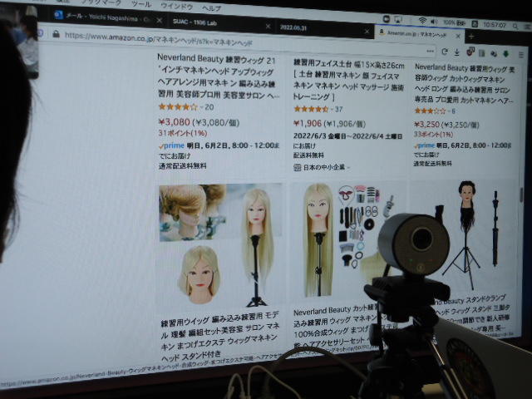Click the star rating with 37 reviews
This screenshot has width=532, height=399.
[x=312, y=109]
